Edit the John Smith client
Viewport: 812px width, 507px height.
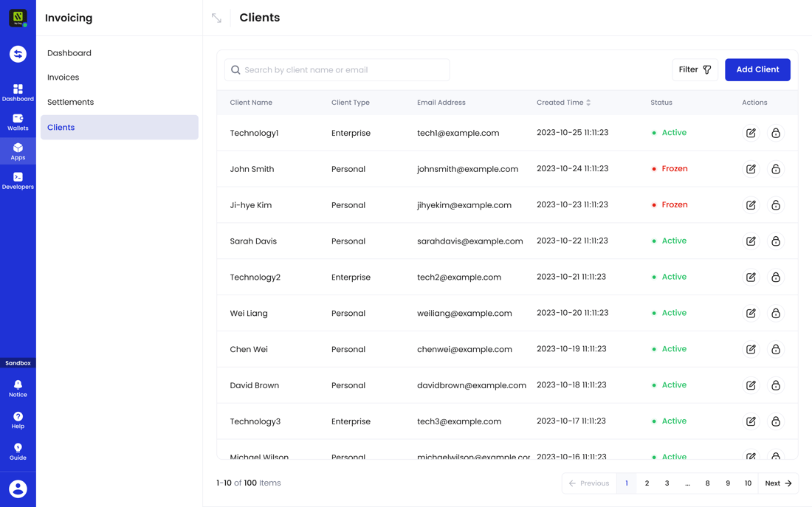(751, 169)
